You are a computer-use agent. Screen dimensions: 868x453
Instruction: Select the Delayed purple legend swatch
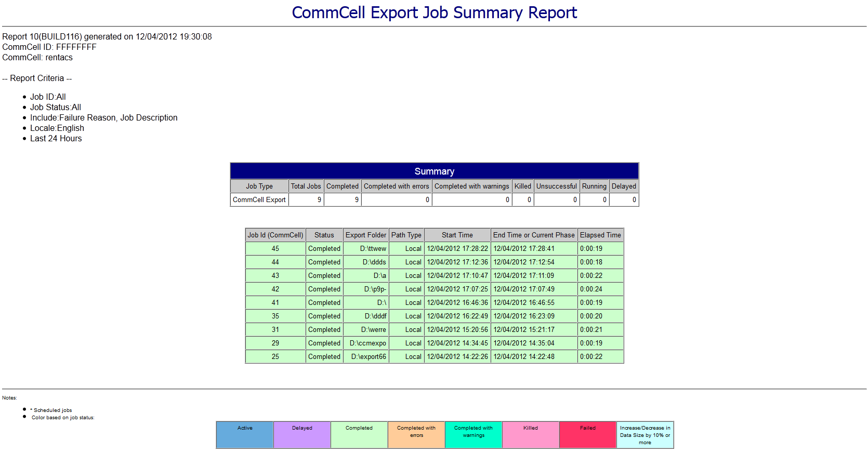point(302,435)
